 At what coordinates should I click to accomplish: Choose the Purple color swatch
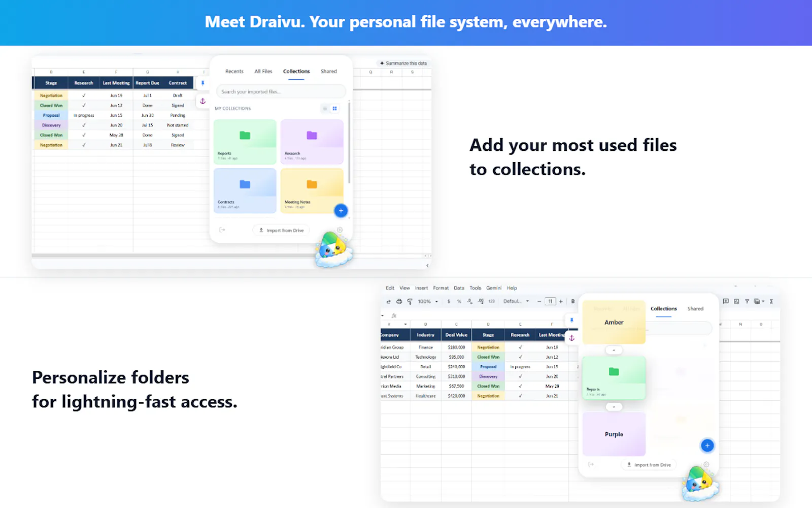614,434
